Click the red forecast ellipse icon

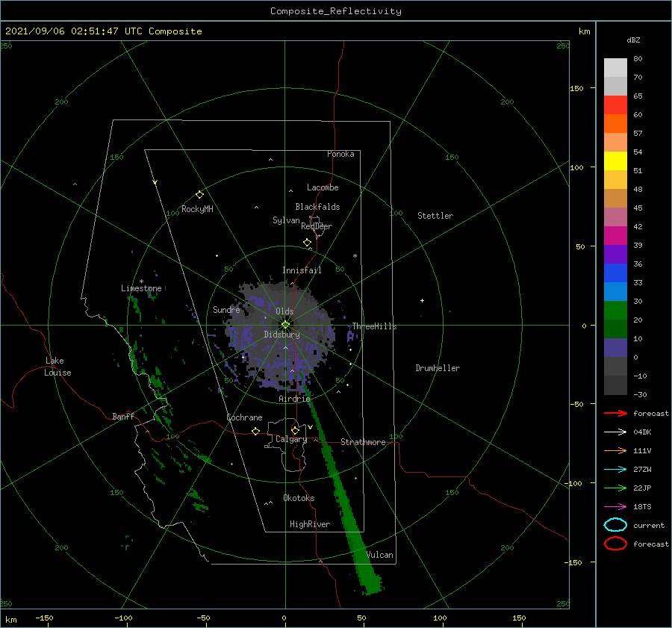(x=615, y=544)
